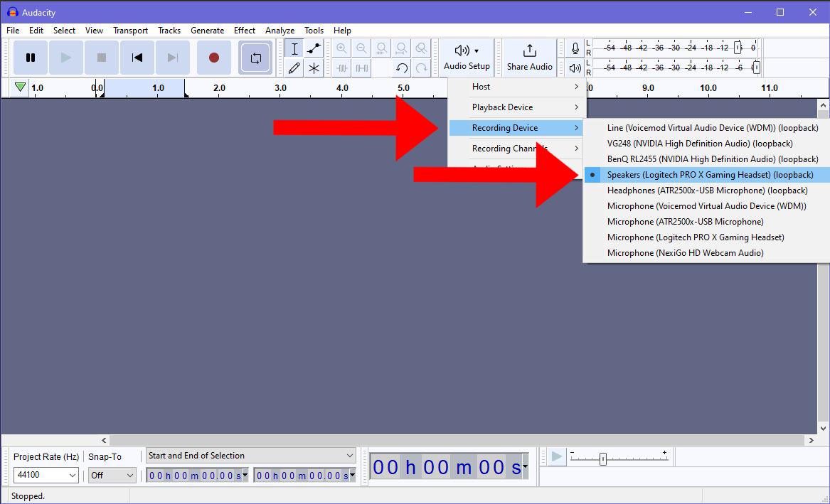This screenshot has width=830, height=504.
Task: Open the Analyze menu
Action: coord(280,30)
